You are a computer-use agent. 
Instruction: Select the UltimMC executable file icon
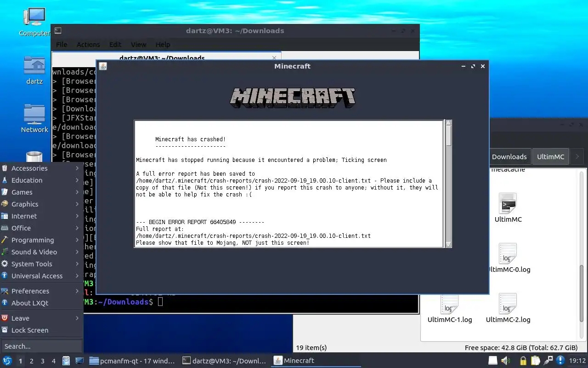508,208
